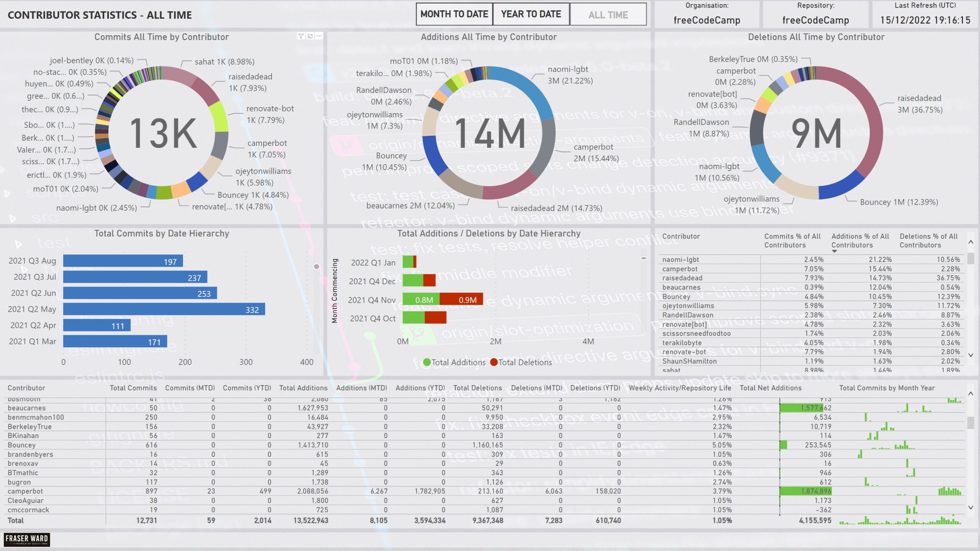The height and width of the screenshot is (551, 980).
Task: Select scissorsneedfoodtoo row in percentage table
Action: coord(811,333)
